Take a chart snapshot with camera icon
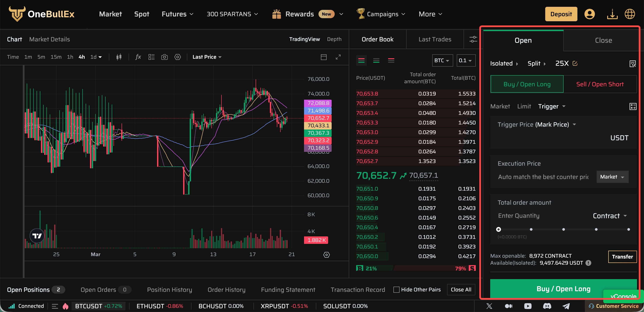The height and width of the screenshot is (312, 644). [x=164, y=57]
